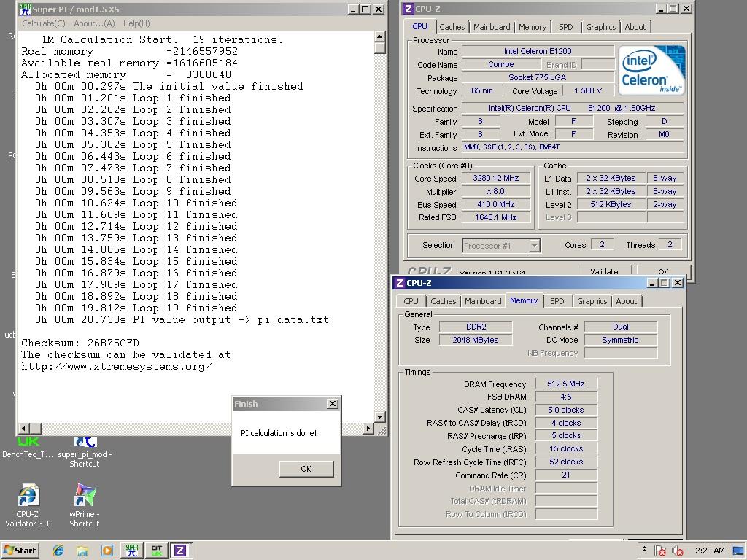Click the Core Voltage value 1.568 V
The image size is (747, 560).
coord(587,90)
